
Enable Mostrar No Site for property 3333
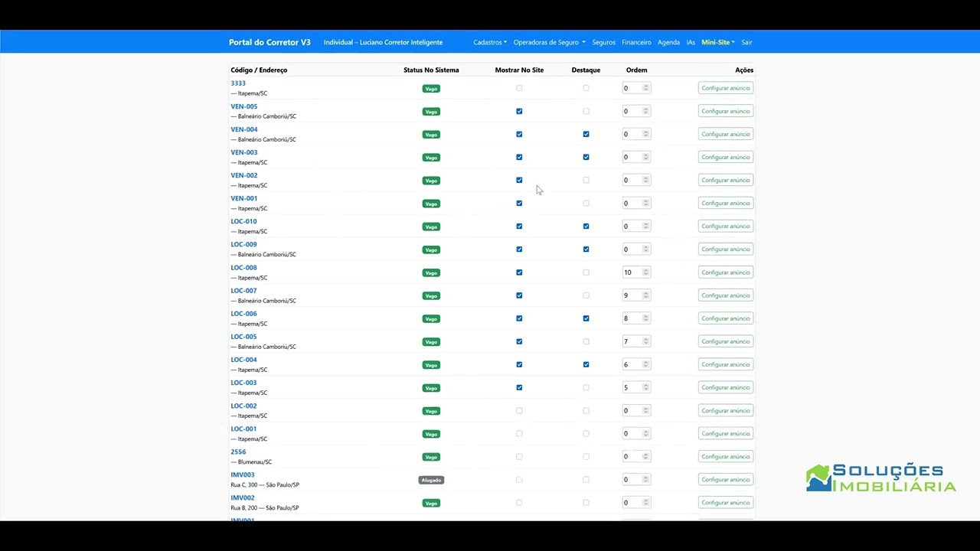click(x=519, y=88)
